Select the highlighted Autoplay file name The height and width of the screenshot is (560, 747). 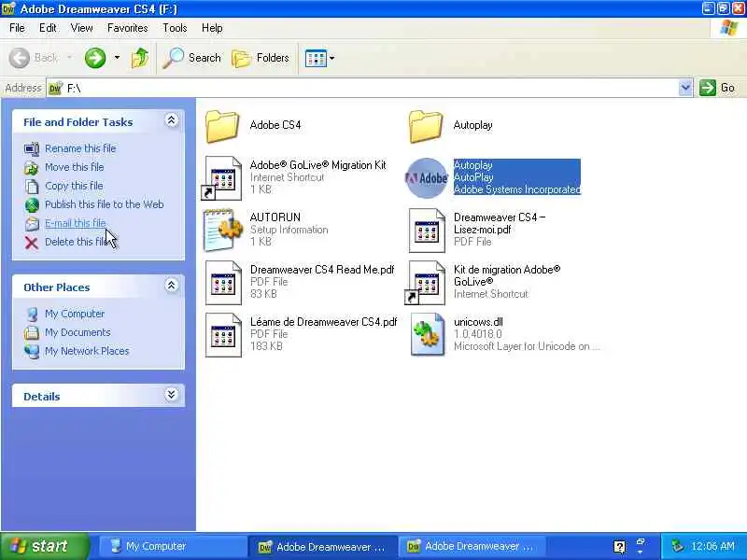point(473,165)
